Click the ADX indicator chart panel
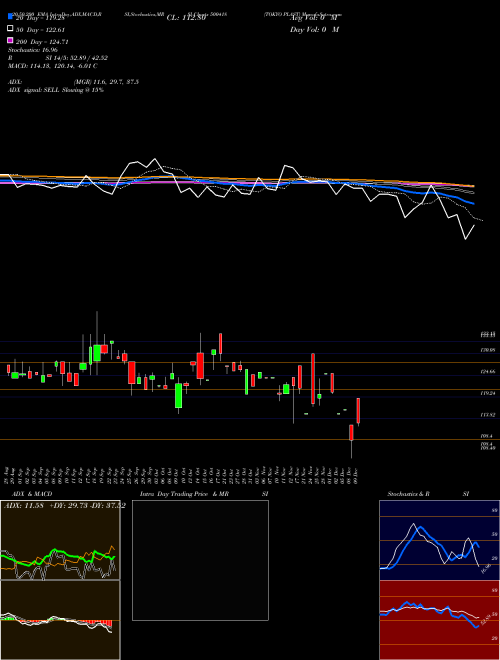 [x=60, y=540]
